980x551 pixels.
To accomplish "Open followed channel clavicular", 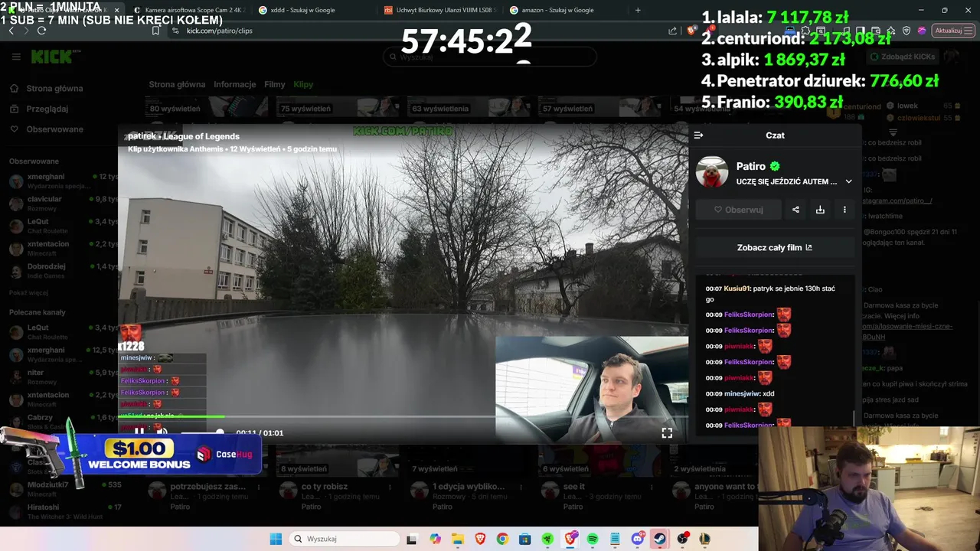I will click(63, 204).
